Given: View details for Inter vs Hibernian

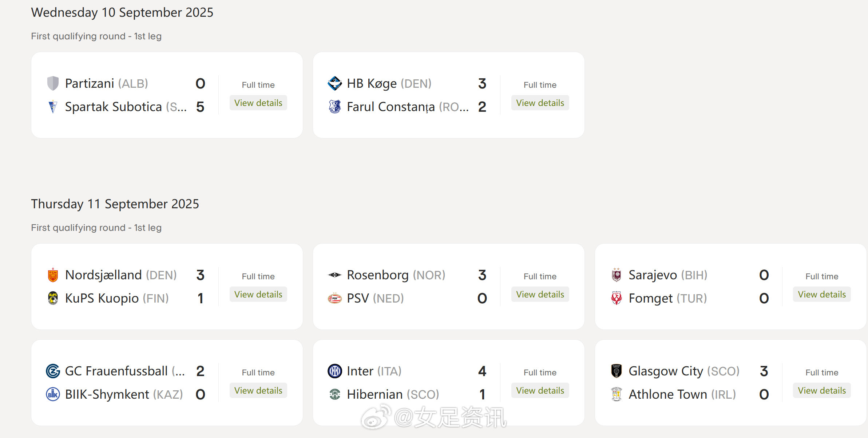Looking at the screenshot, I should pos(540,391).
